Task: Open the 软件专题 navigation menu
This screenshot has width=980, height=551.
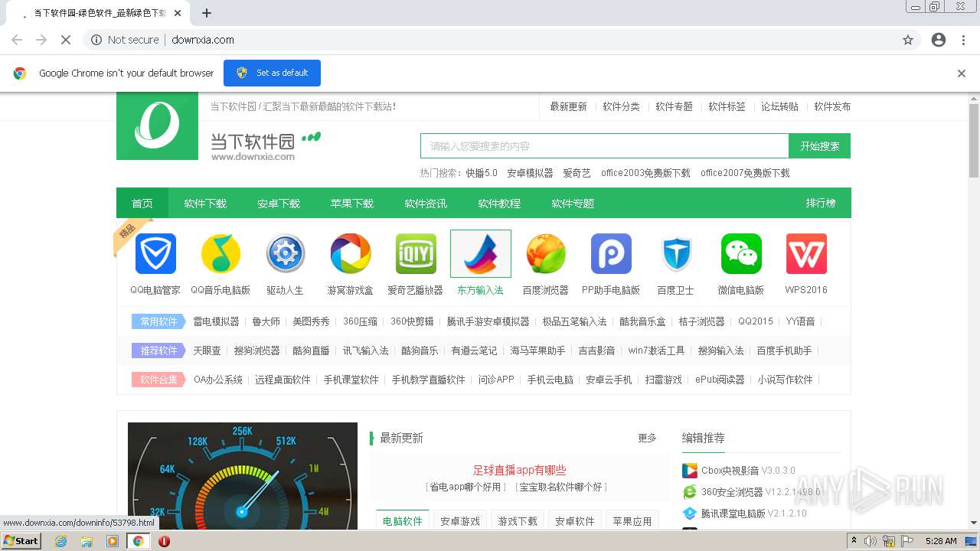Action: pyautogui.click(x=573, y=204)
